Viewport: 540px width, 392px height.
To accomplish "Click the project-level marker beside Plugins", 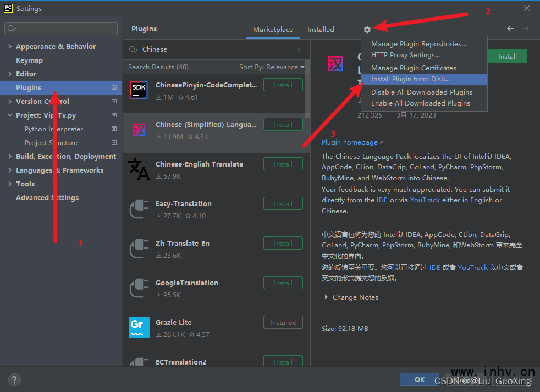I will 114,88.
